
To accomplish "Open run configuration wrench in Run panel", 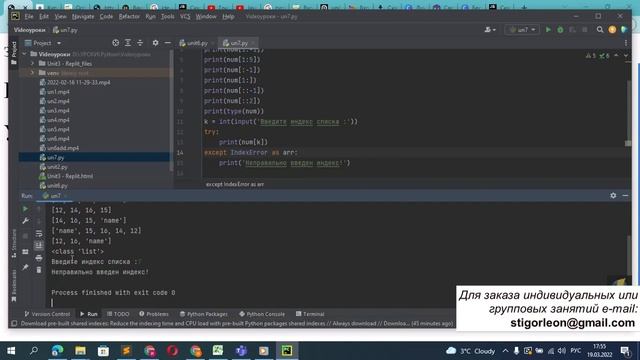I will tap(25, 221).
